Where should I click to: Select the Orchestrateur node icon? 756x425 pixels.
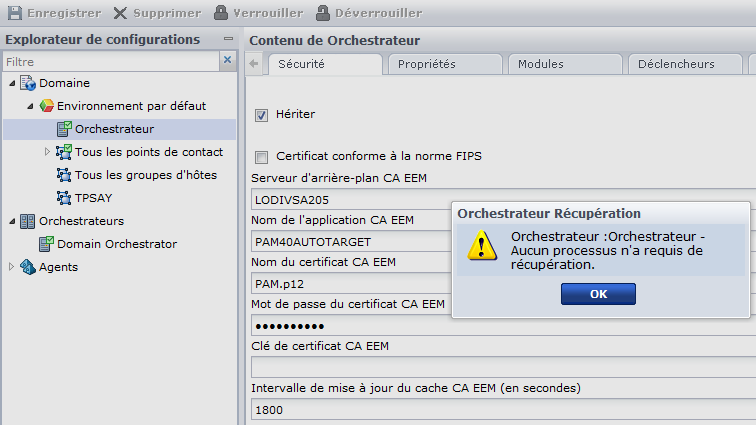pyautogui.click(x=64, y=128)
